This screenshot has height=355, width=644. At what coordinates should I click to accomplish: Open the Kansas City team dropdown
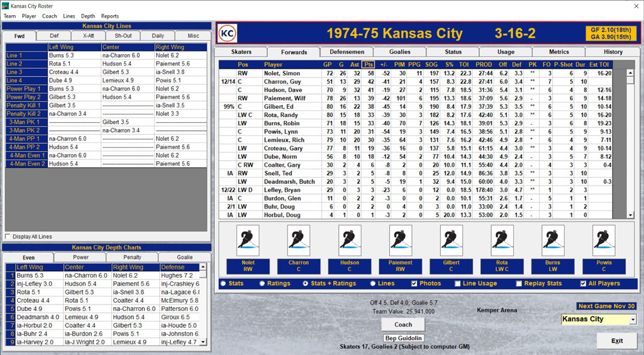[632, 320]
